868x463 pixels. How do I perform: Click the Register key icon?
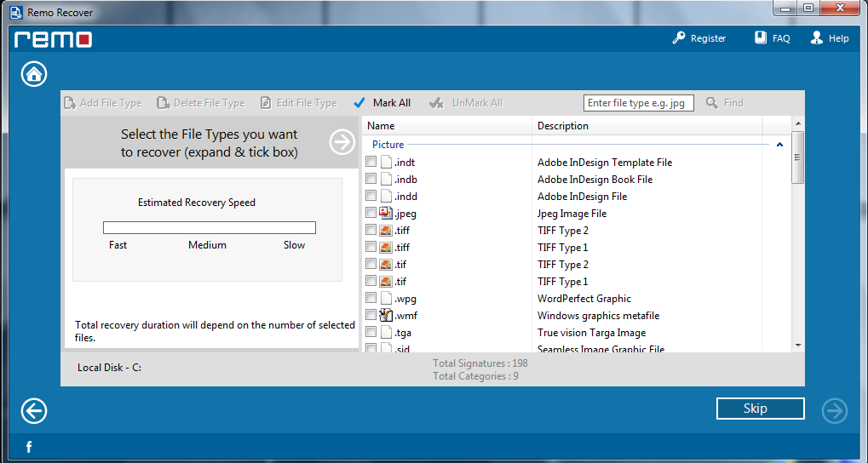pos(679,38)
